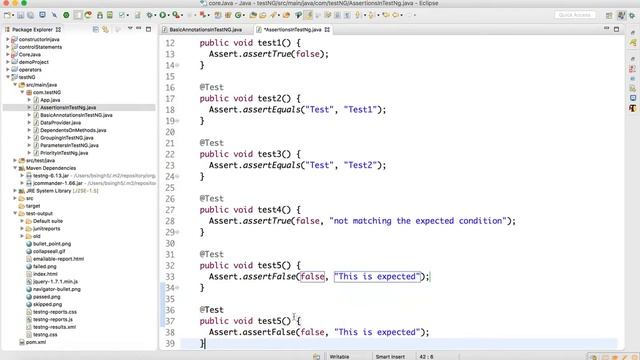Collapse All in Package Explorer
Screen dimensions: 640x360
pyautogui.click(x=96, y=29)
